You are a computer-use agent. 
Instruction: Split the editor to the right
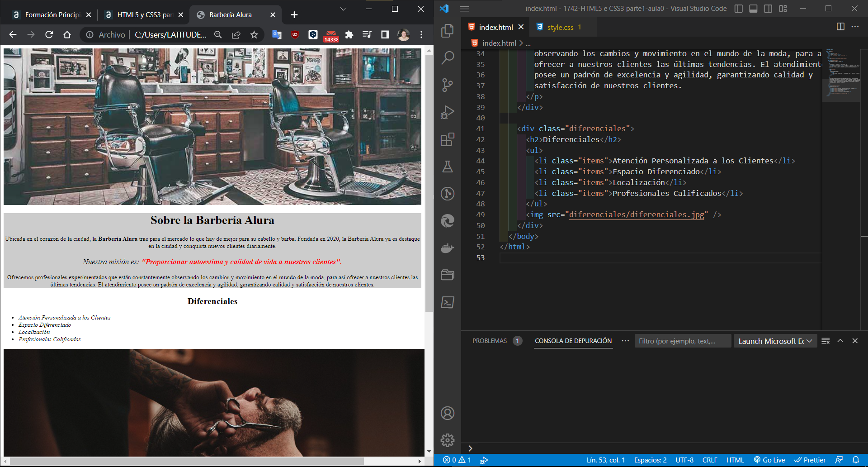pos(840,27)
